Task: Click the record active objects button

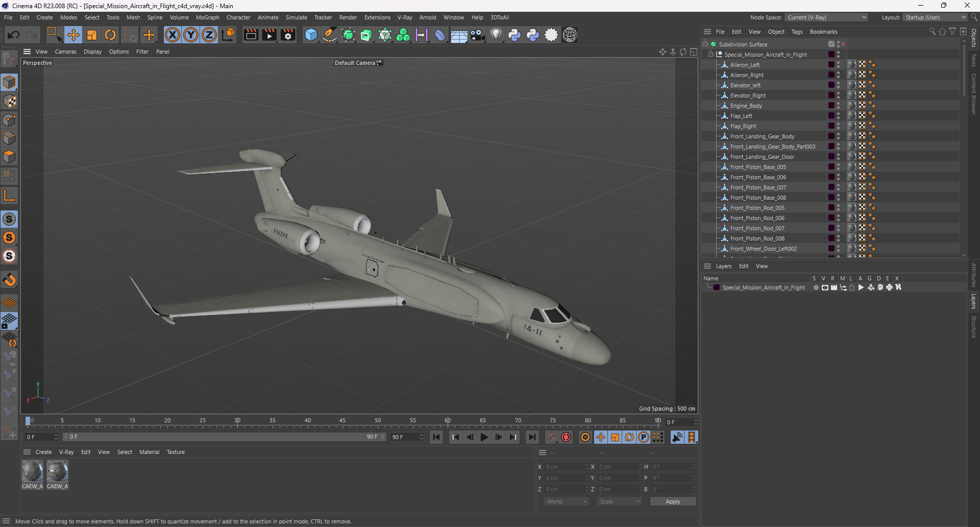Action: click(552, 437)
